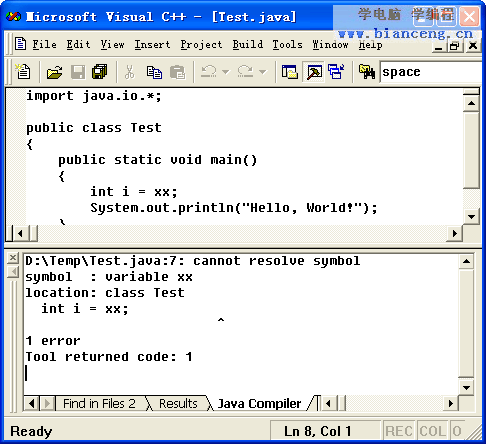486x444 pixels.
Task: Click the Find combo box containing 'space'
Action: [431, 72]
